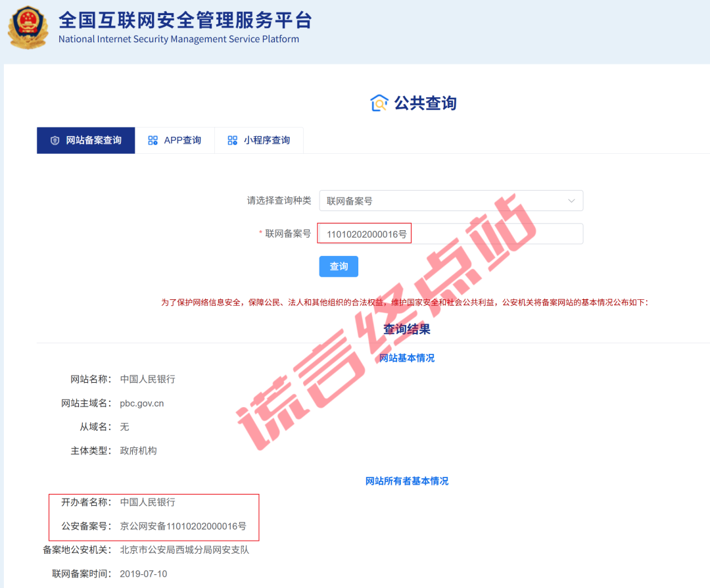Click the 公安备案号 label
The image size is (710, 588).
[86, 526]
